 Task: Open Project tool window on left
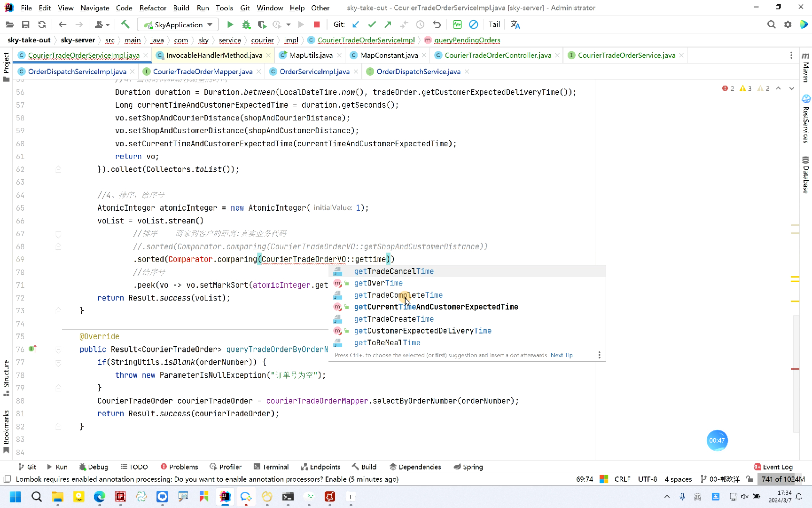[x=6, y=66]
